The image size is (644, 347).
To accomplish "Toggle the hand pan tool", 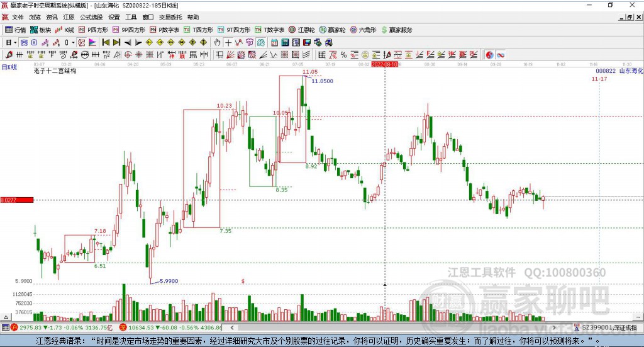I will pyautogui.click(x=217, y=42).
